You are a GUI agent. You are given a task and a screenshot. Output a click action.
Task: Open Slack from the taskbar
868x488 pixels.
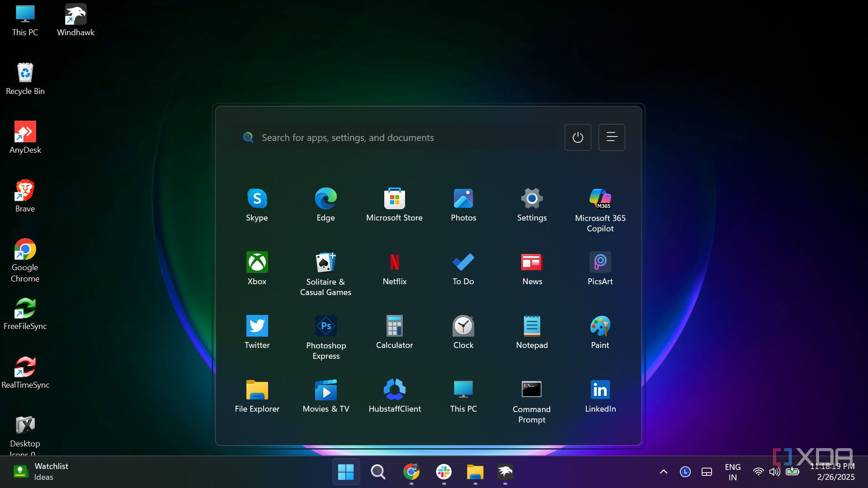(443, 472)
